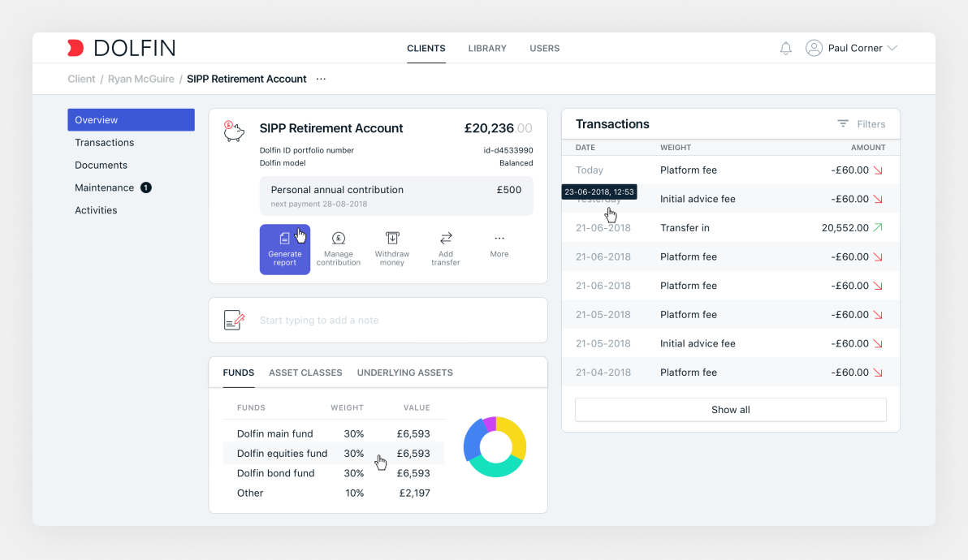Go to the Clients tab
This screenshot has height=560, width=968.
[x=426, y=48]
